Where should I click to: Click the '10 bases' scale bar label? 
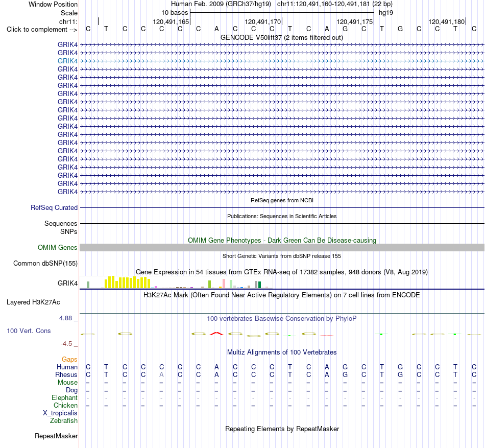pyautogui.click(x=175, y=13)
